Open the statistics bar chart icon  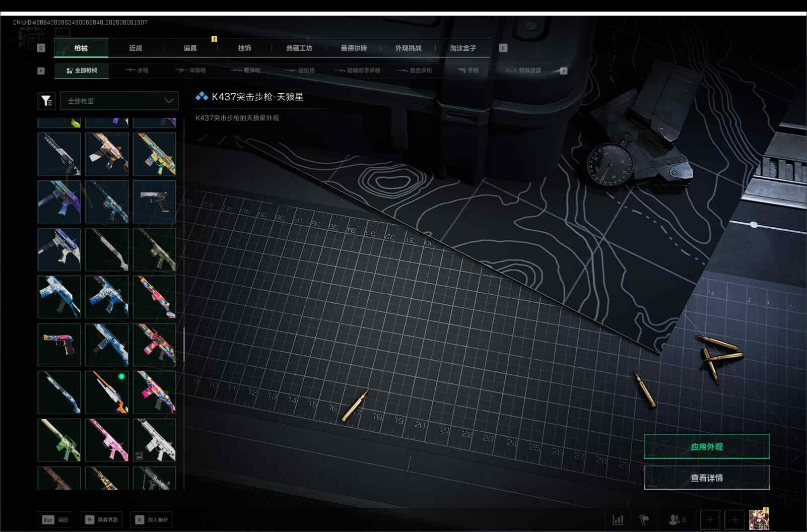pyautogui.click(x=618, y=519)
